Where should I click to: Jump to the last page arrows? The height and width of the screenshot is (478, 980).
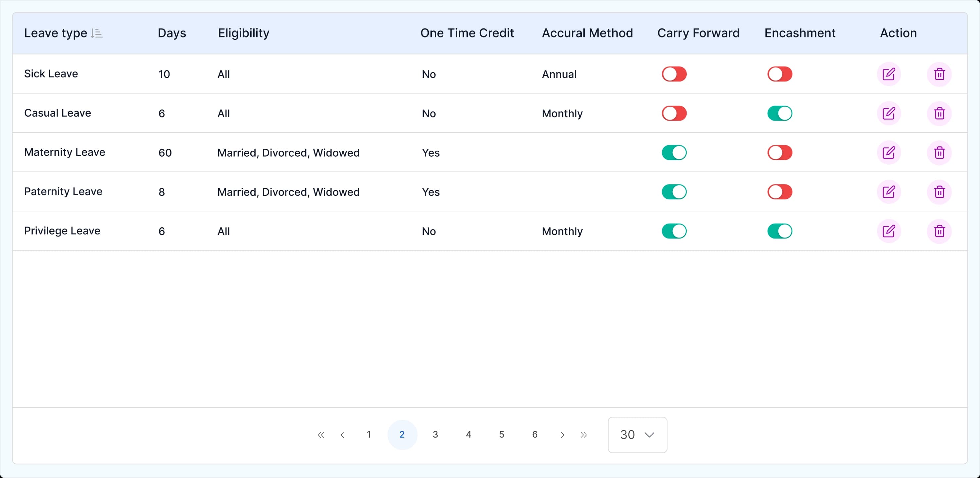click(584, 435)
